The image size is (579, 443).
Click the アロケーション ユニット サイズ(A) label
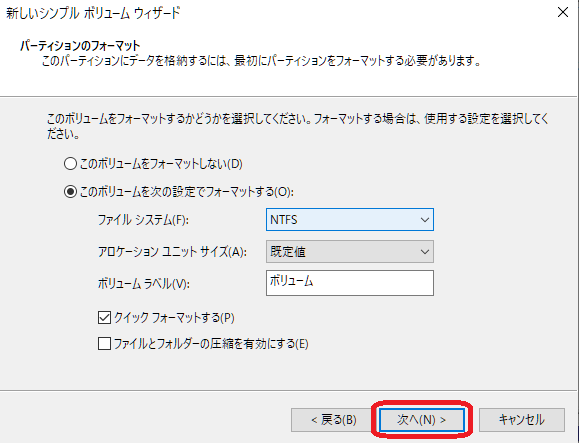point(172,252)
